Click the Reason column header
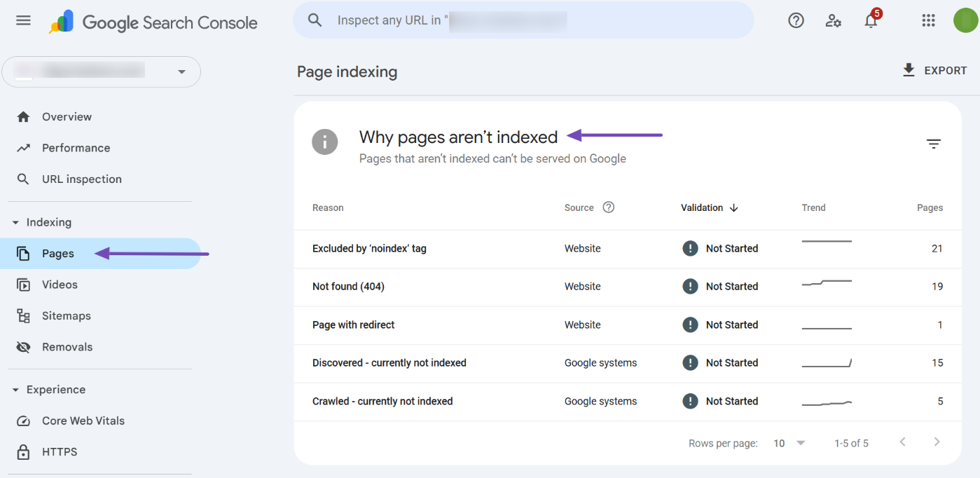980x478 pixels. (x=328, y=207)
